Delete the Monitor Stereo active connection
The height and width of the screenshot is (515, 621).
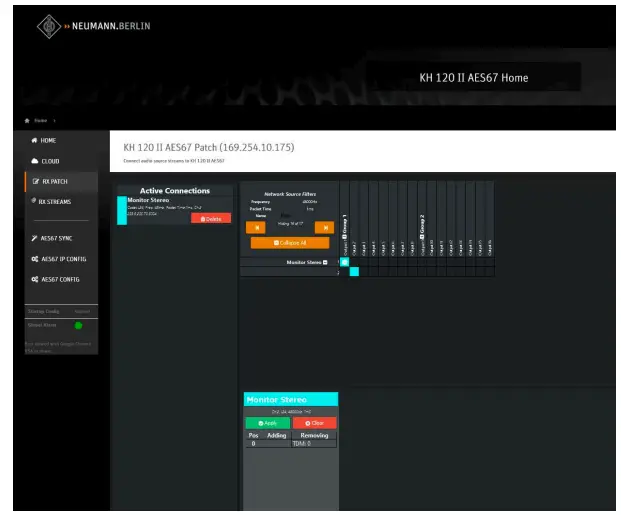point(211,218)
